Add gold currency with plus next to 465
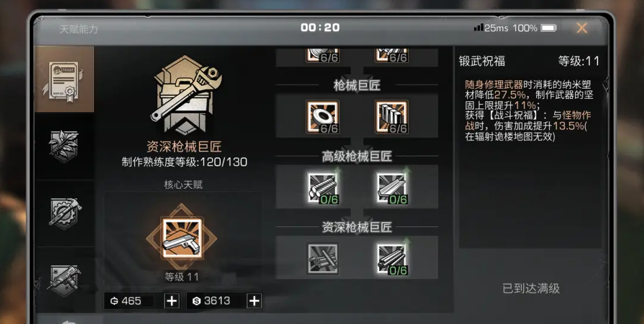The image size is (644, 324). coord(172,301)
